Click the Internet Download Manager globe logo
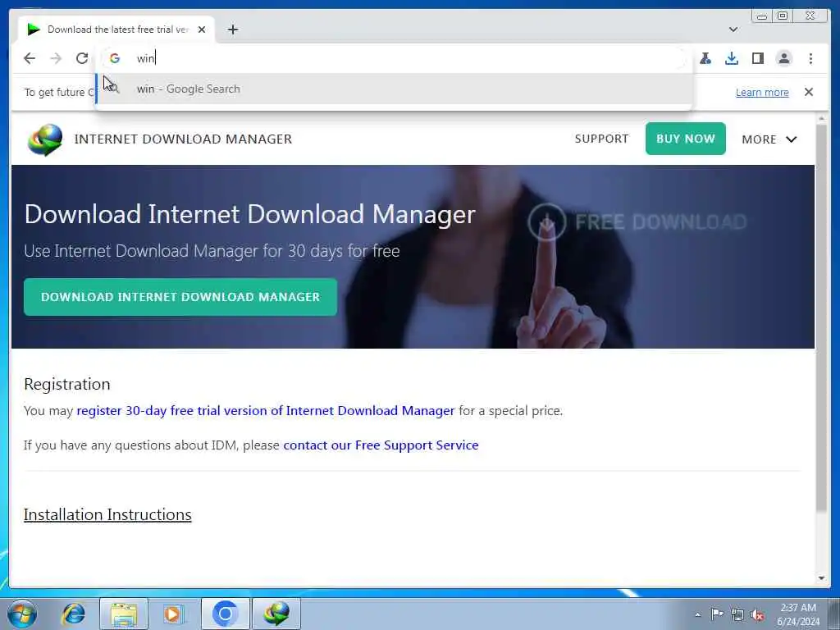The width and height of the screenshot is (840, 630). coord(45,139)
